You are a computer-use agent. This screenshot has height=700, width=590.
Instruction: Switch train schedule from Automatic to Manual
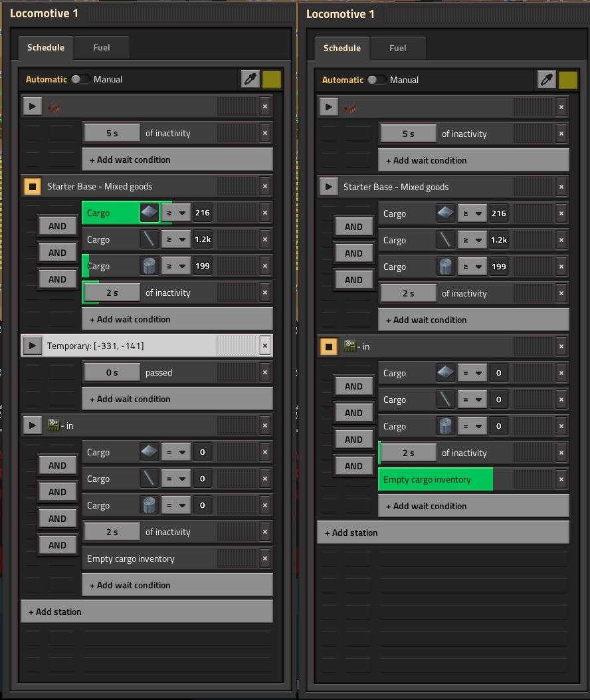tap(80, 78)
